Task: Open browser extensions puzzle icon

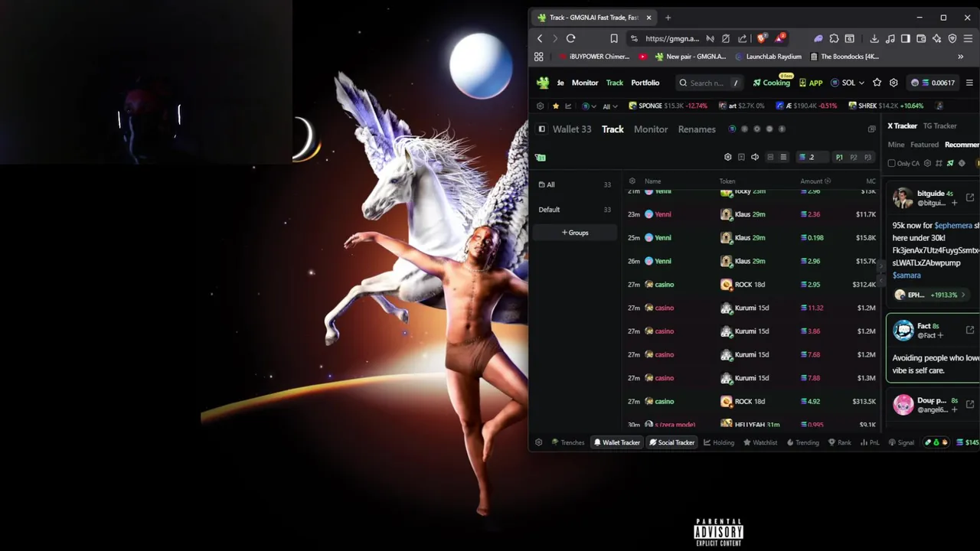Action: tap(834, 38)
